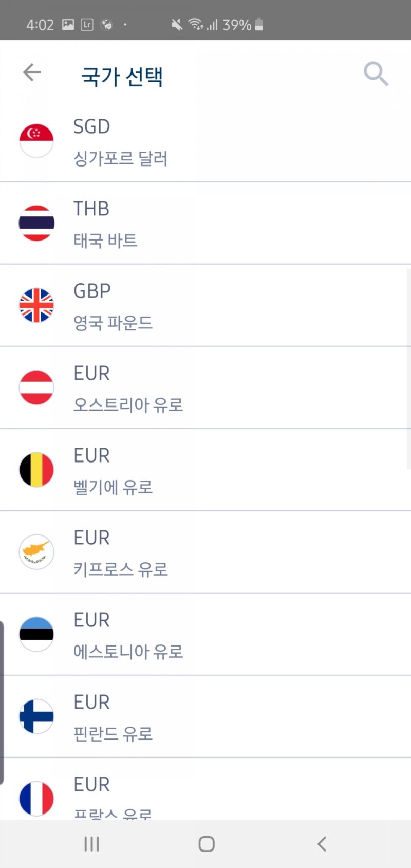The image size is (411, 868).
Task: Tap the Cyprus flag icon
Action: click(36, 552)
